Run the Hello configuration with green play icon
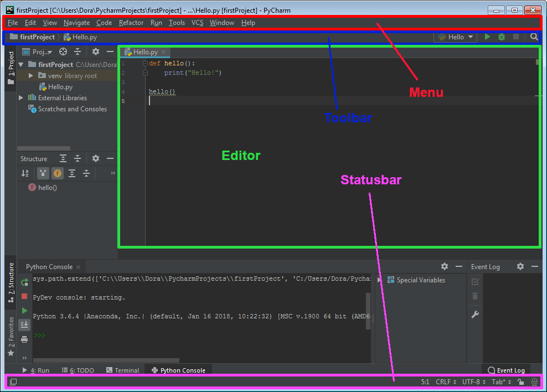Viewport: 547px width, 392px height. click(487, 37)
